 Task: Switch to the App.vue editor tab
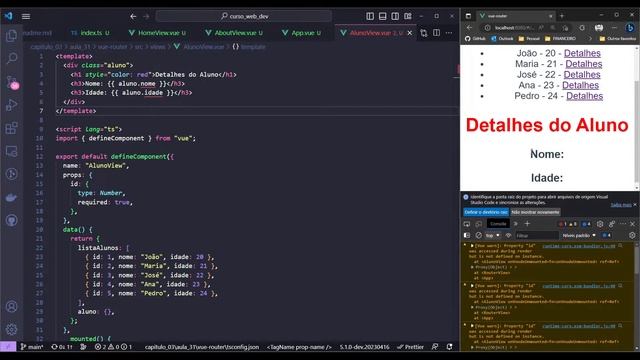[302, 33]
